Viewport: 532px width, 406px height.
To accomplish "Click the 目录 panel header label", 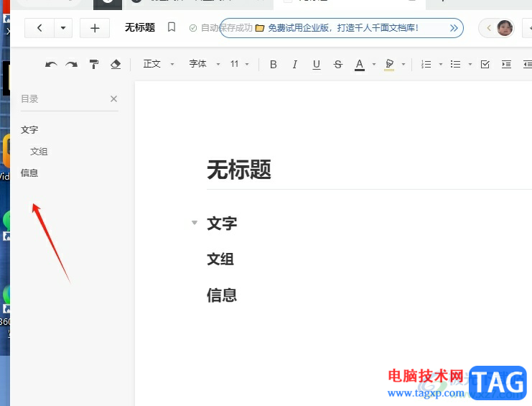I will (29, 98).
